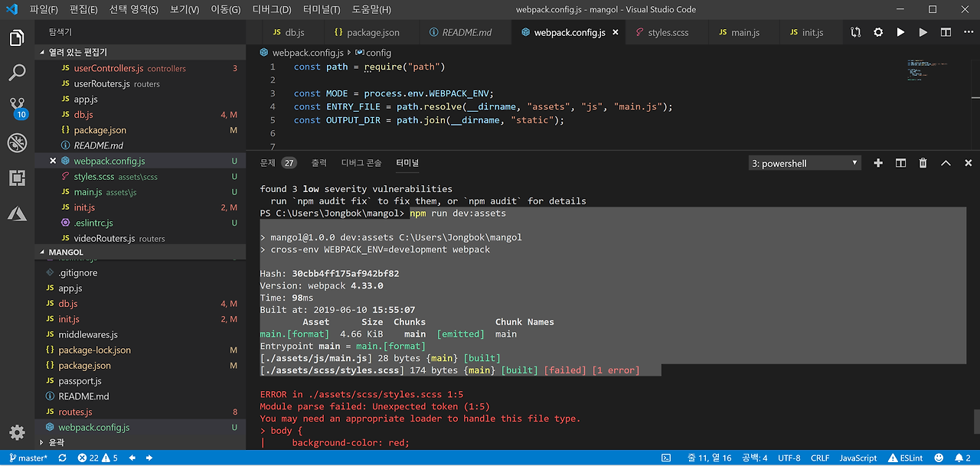Image resolution: width=980 pixels, height=466 pixels.
Task: Open the Azure view in activity bar
Action: click(17, 213)
